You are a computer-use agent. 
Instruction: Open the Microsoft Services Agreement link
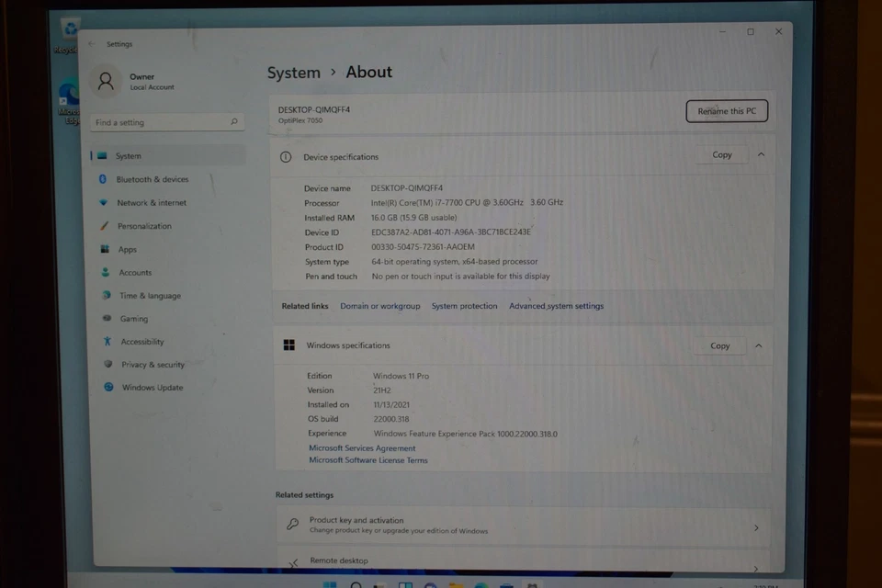(361, 447)
